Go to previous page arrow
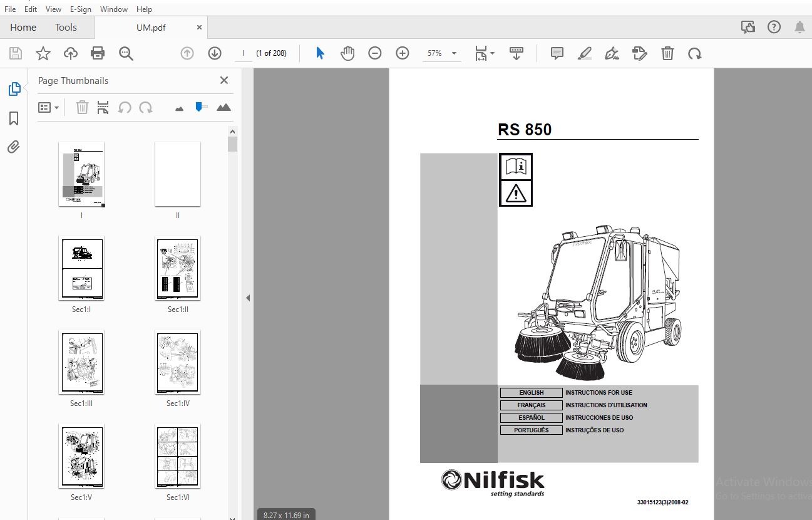812x520 pixels. point(187,53)
